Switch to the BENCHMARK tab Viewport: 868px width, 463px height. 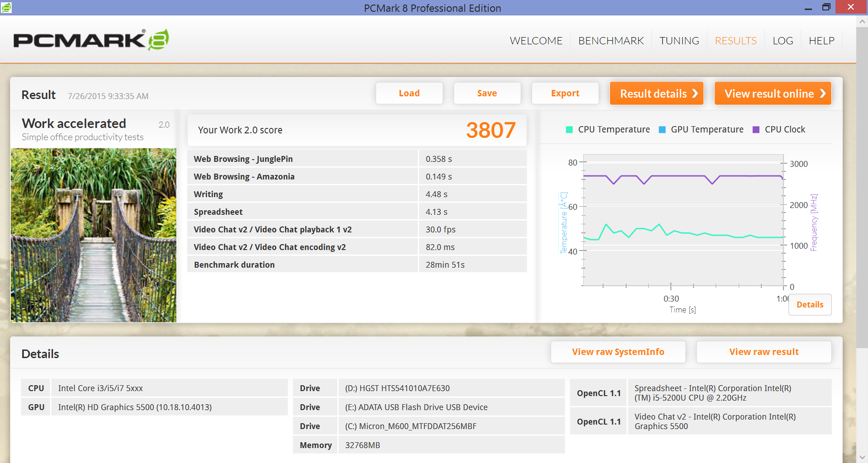tap(611, 41)
